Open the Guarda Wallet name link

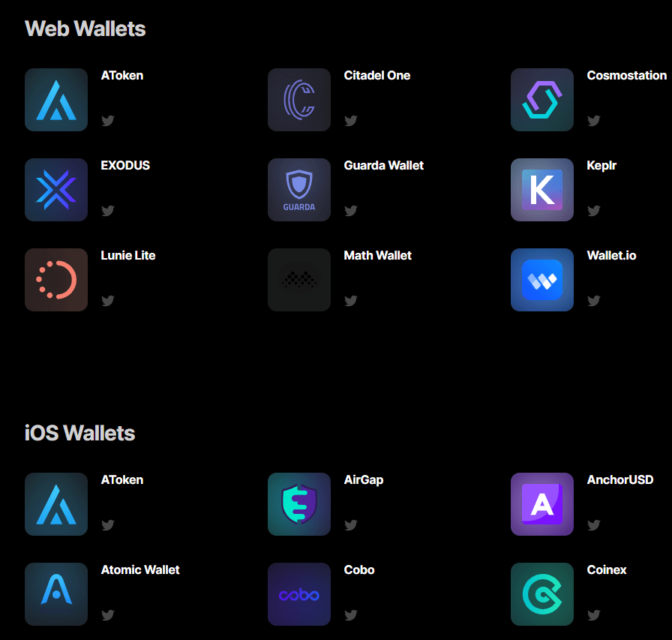tap(384, 166)
